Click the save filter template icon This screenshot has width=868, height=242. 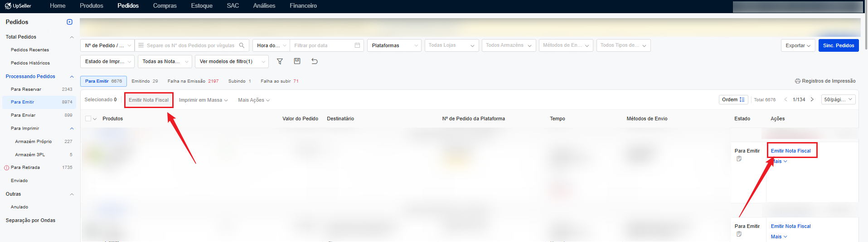297,61
